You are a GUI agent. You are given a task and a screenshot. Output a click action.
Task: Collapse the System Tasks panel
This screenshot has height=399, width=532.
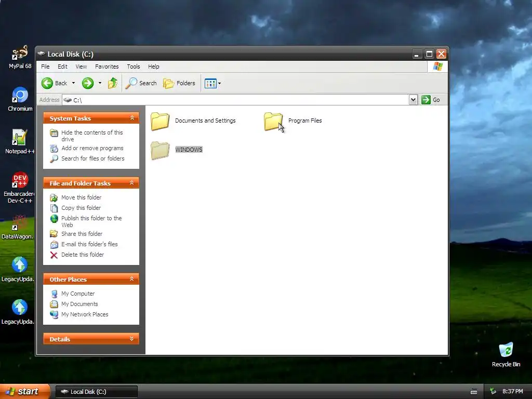pos(132,118)
